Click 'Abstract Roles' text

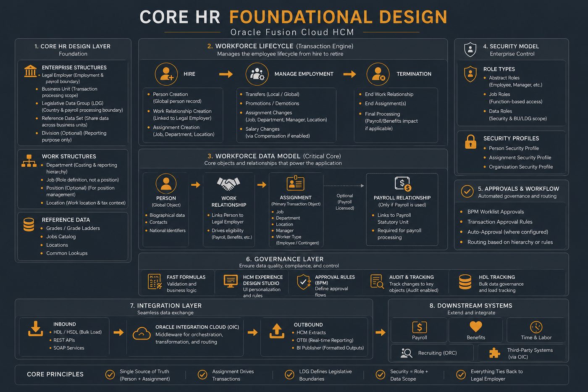coord(504,78)
